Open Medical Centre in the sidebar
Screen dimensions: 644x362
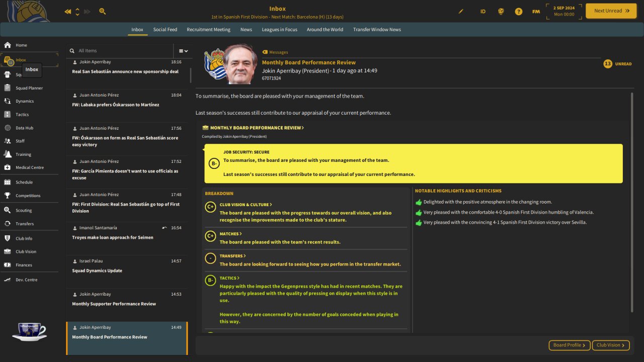[x=29, y=167]
